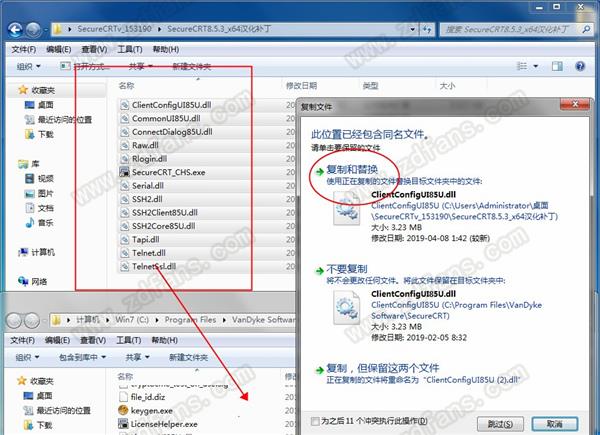Open the 共享 dropdown in the top window
The height and width of the screenshot is (435, 600).
pos(140,66)
